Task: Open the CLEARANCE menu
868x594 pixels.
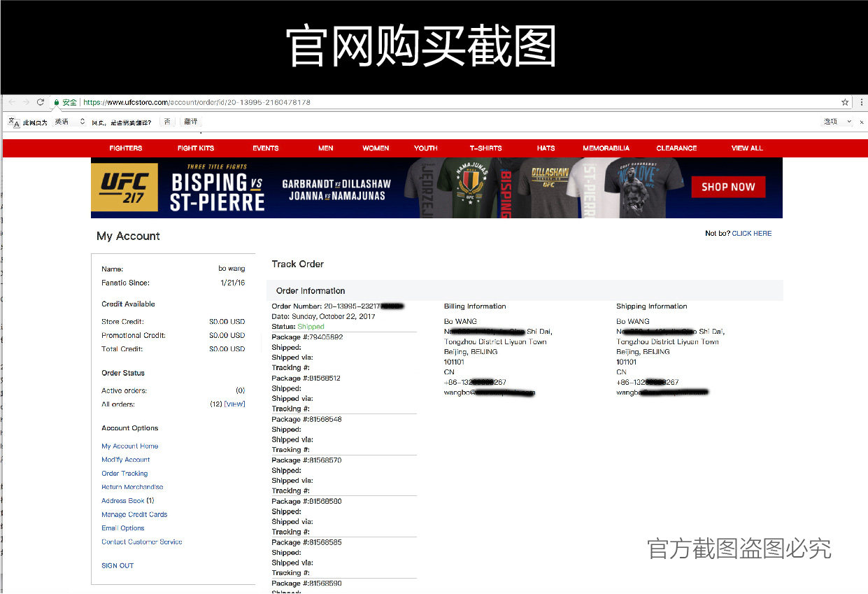Action: click(677, 148)
